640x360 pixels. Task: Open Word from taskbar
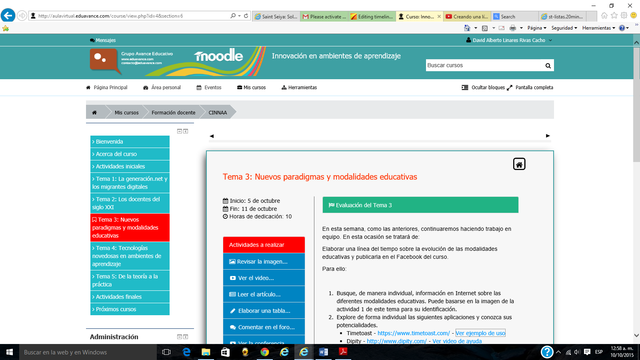(x=323, y=352)
